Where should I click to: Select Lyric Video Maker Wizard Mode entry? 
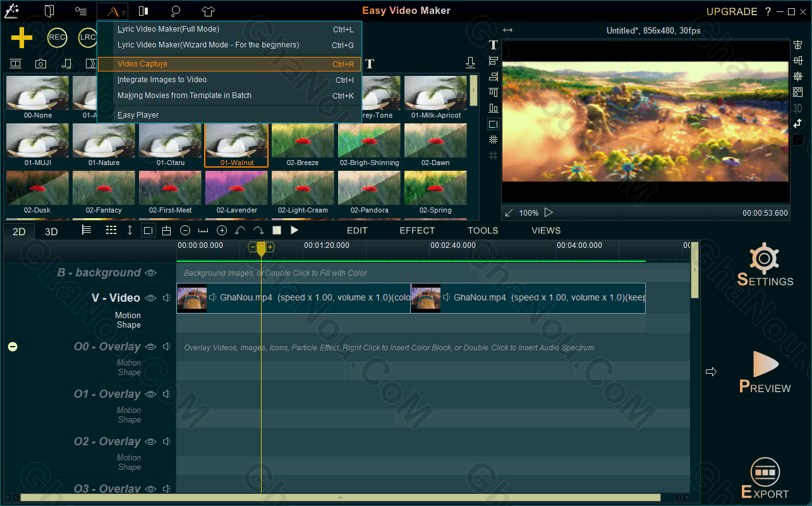229,45
